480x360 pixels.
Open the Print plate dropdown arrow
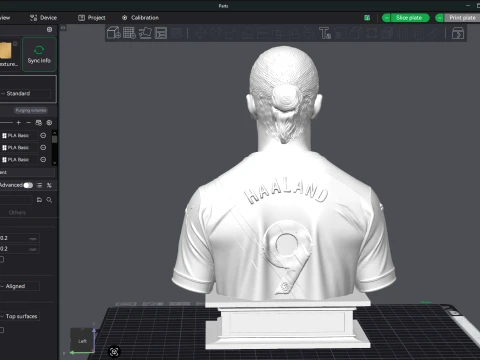coord(440,18)
